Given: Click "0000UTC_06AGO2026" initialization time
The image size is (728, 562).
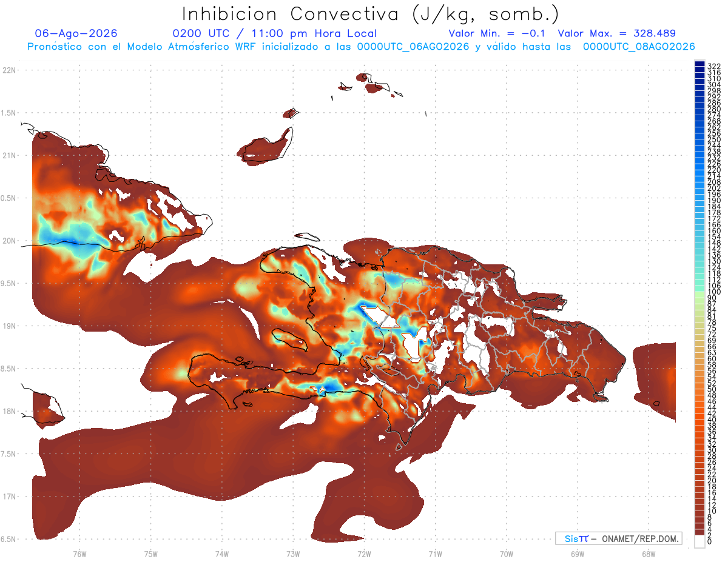Looking at the screenshot, I should tap(413, 47).
